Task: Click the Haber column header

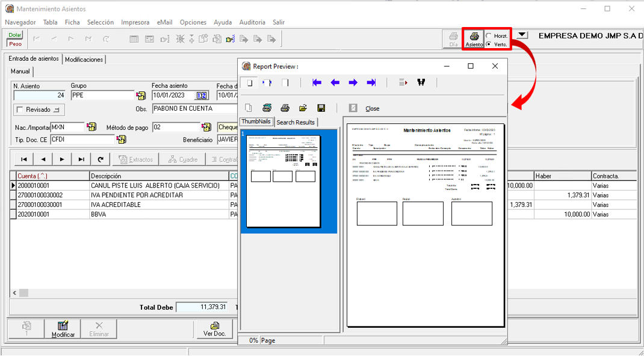Action: click(563, 176)
